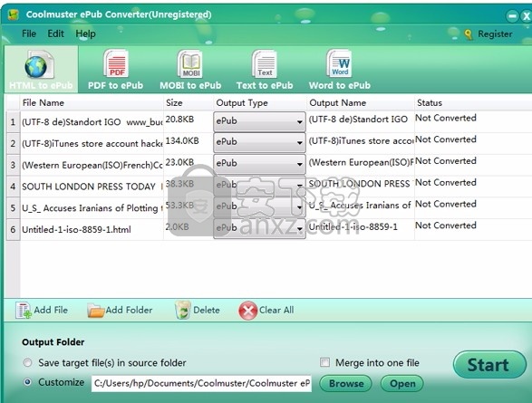Select the Customize radio button
532x403 pixels.
coord(27,382)
